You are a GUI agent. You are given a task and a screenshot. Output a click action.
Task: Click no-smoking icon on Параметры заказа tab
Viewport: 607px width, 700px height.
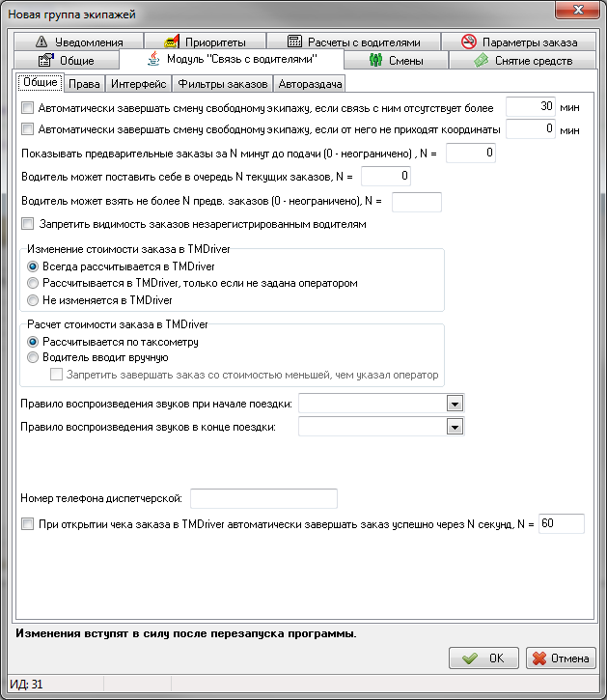coord(469,42)
